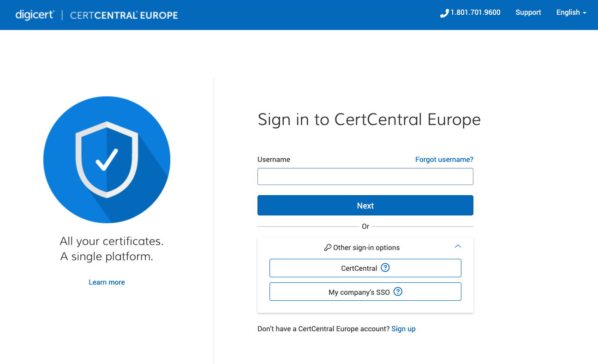Click Learn more under the tagline
The height and width of the screenshot is (364, 598).
coord(107,282)
